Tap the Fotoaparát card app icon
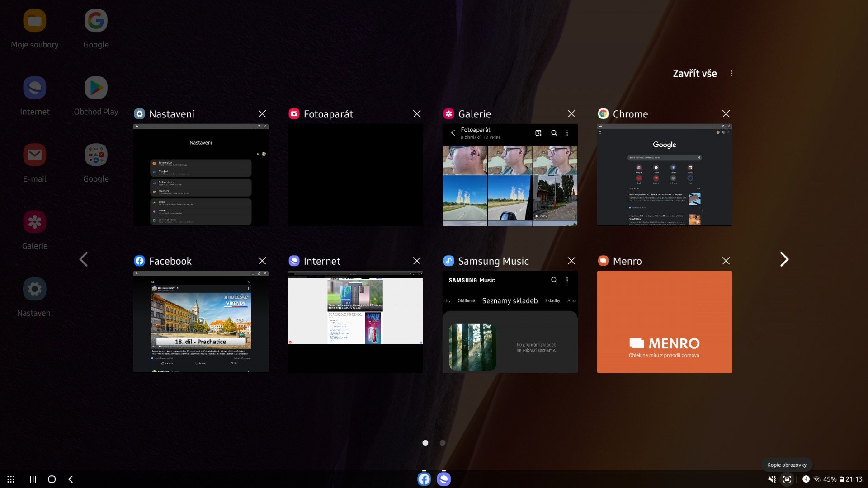This screenshot has width=868, height=488. (294, 114)
